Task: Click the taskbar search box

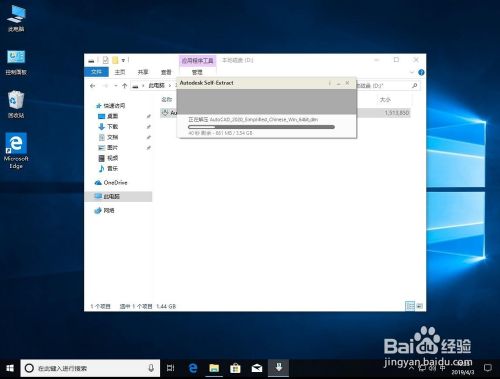Action: pyautogui.click(x=90, y=368)
